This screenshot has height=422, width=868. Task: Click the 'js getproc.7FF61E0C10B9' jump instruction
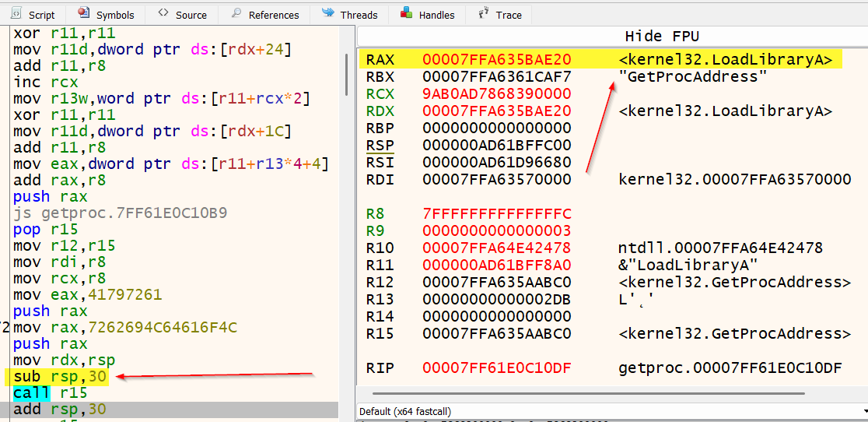click(x=121, y=213)
